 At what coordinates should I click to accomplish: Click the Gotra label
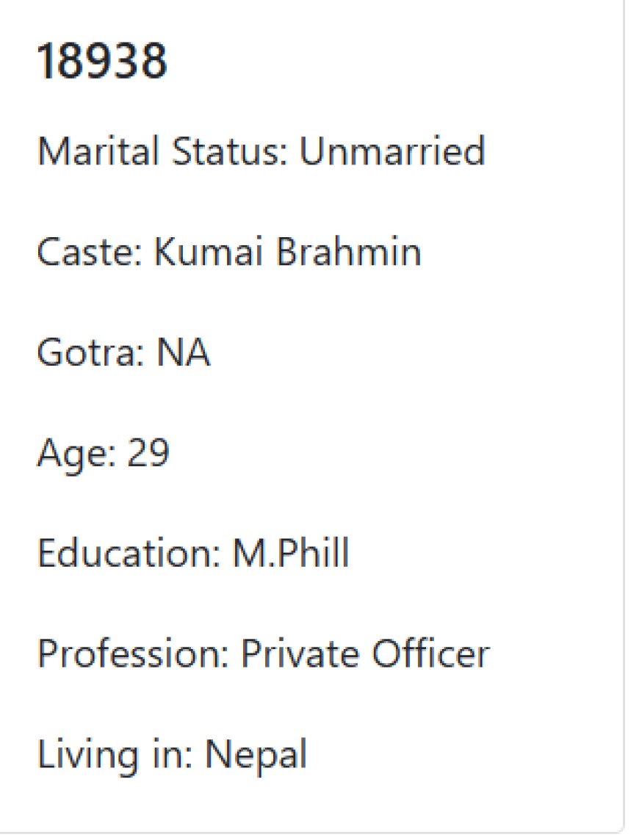(x=91, y=352)
